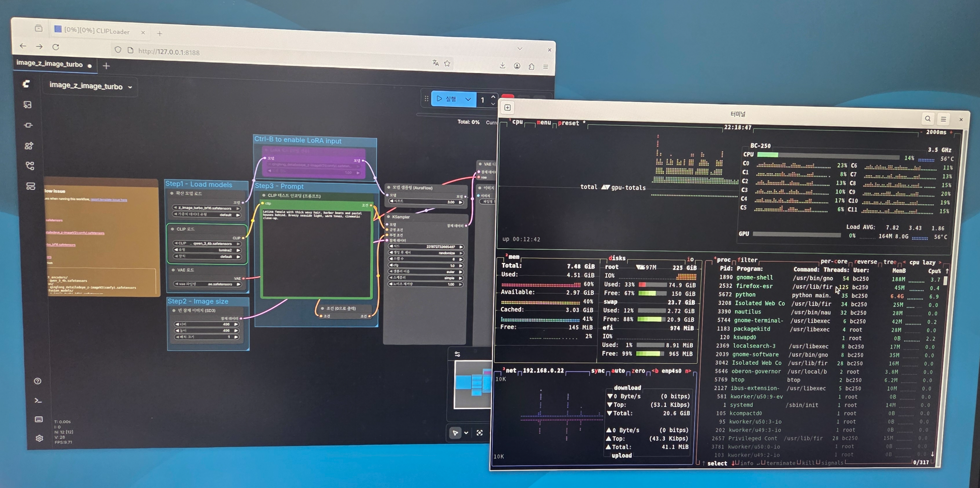Open ComfyUI settings gear
The image size is (980, 488).
(39, 438)
